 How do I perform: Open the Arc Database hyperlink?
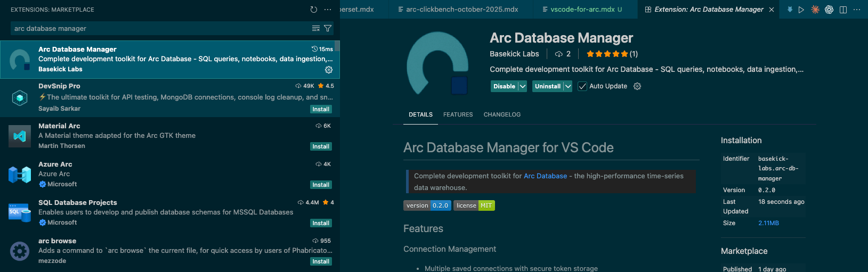[545, 176]
